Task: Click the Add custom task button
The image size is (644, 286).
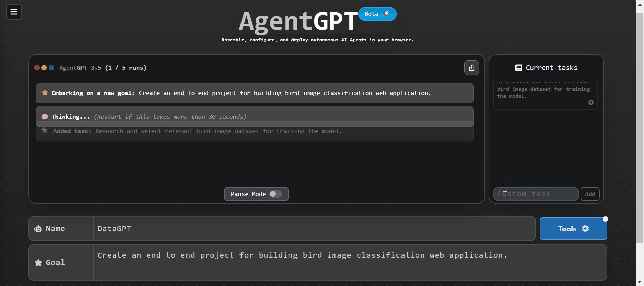Action: click(590, 194)
